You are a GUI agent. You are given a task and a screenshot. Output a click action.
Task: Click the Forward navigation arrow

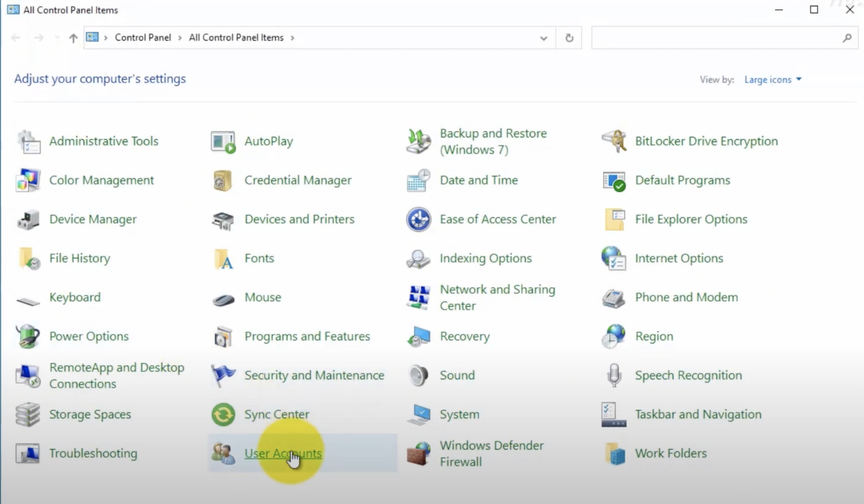tap(39, 38)
